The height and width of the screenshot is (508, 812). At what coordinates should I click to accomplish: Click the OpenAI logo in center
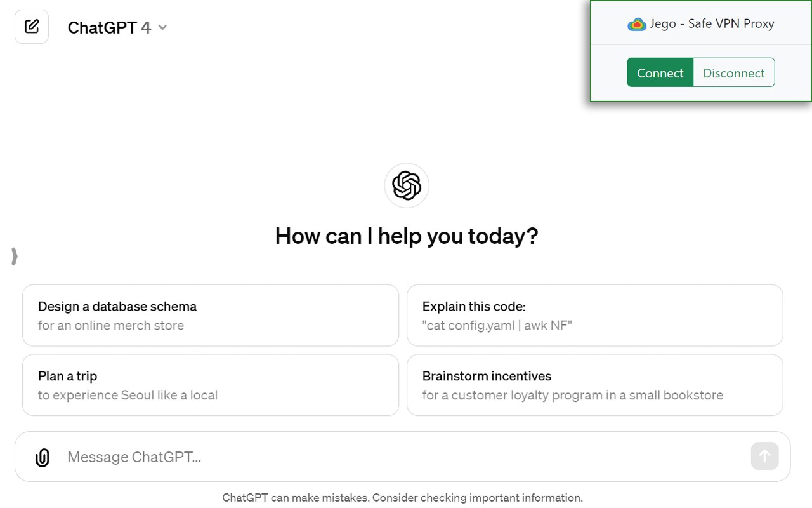click(x=407, y=185)
